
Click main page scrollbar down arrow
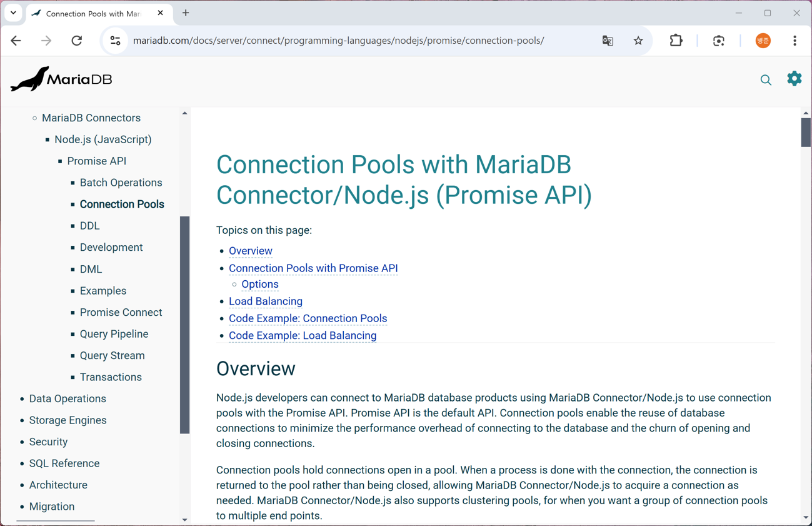(806, 518)
